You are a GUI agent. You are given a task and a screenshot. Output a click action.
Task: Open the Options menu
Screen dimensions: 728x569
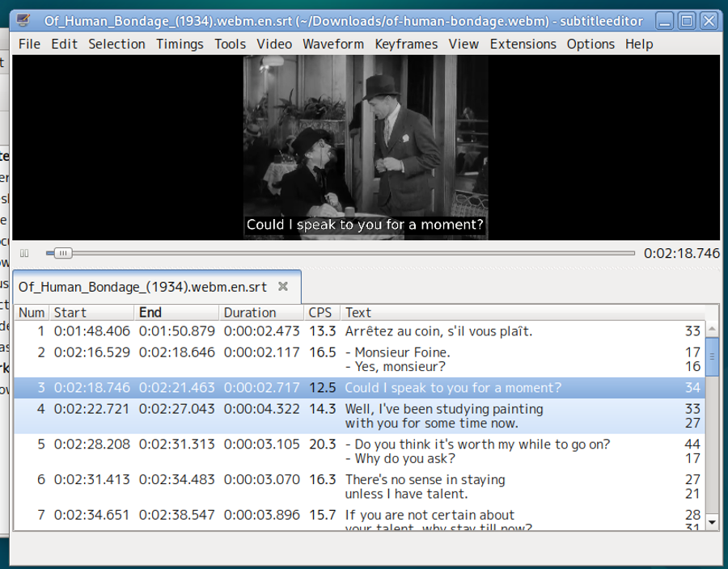[x=590, y=44]
